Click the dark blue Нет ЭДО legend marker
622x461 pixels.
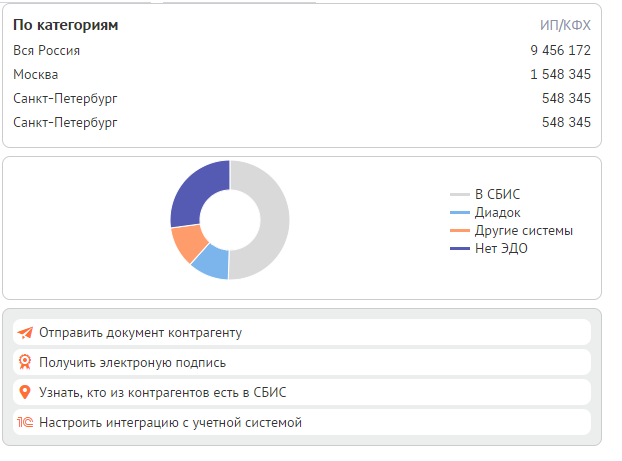460,248
